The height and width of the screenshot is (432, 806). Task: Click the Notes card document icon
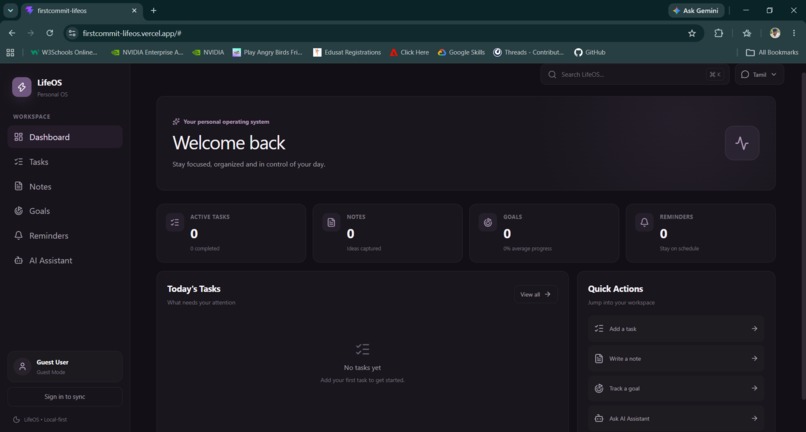click(x=331, y=222)
